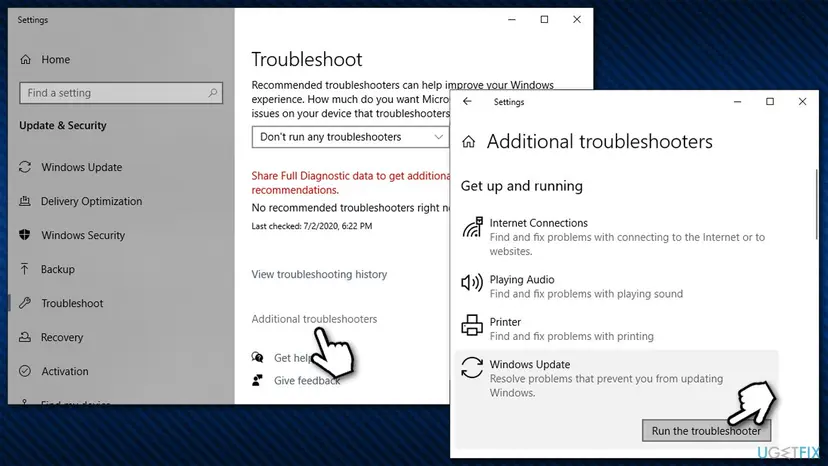
Task: Maximize the Additional troubleshooters window
Action: (x=770, y=101)
